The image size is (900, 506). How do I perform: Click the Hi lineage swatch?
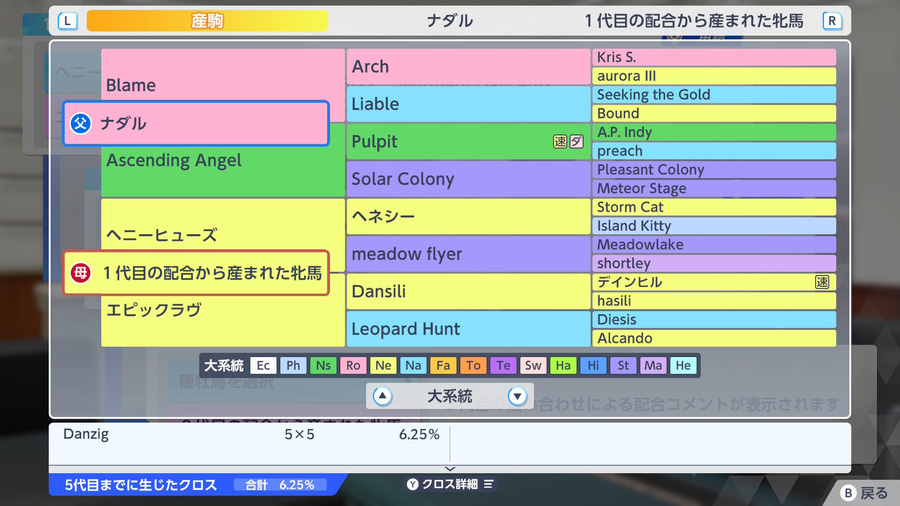[x=593, y=365]
